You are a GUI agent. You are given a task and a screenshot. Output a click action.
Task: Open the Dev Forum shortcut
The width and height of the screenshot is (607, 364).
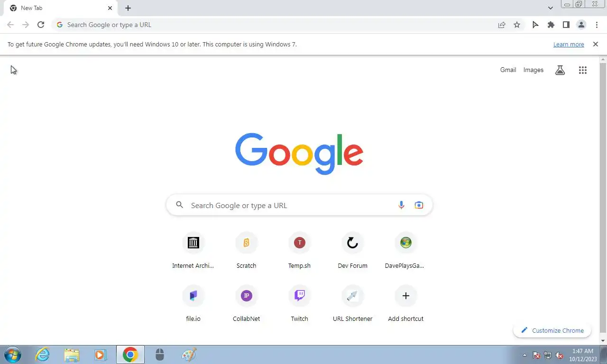point(352,251)
